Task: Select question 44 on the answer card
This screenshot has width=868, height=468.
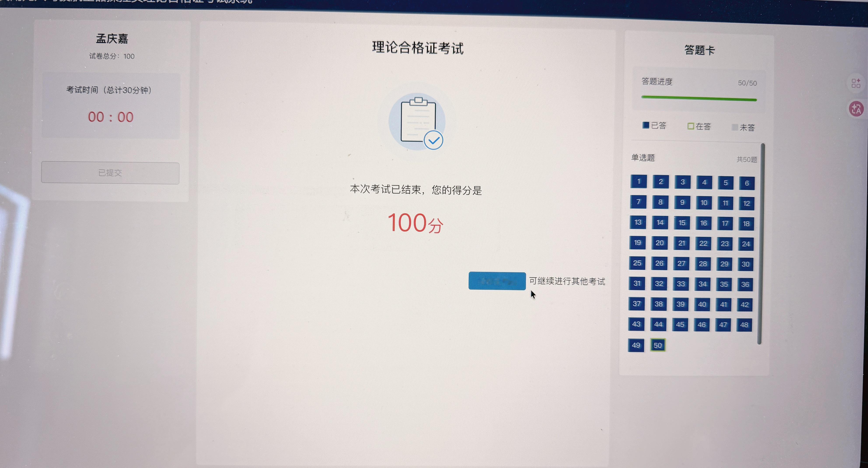Action: tap(658, 325)
